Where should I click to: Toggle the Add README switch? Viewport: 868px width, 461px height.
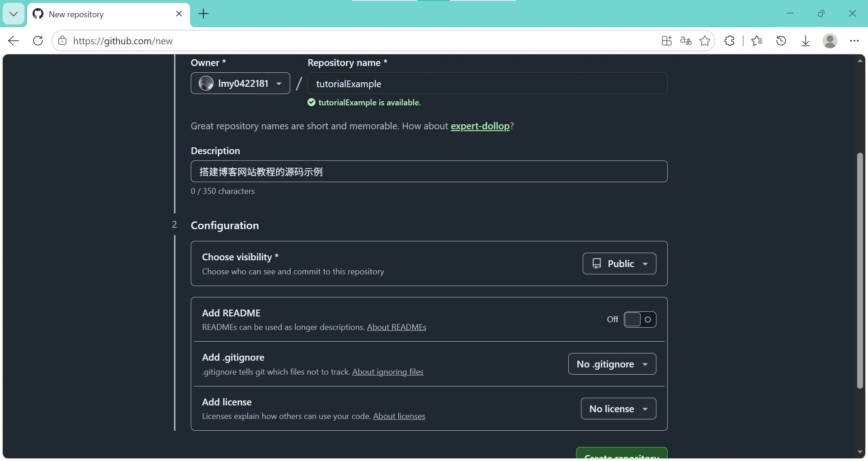(x=640, y=320)
